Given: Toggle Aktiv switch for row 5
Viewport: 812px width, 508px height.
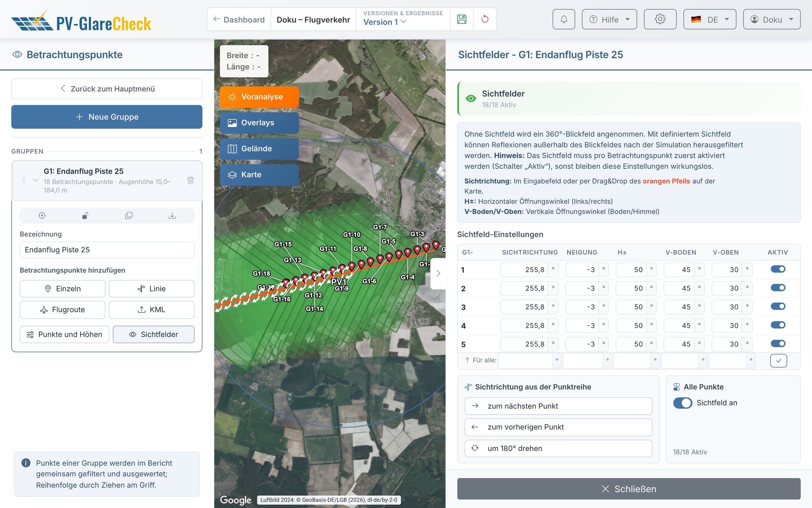Looking at the screenshot, I should point(778,344).
